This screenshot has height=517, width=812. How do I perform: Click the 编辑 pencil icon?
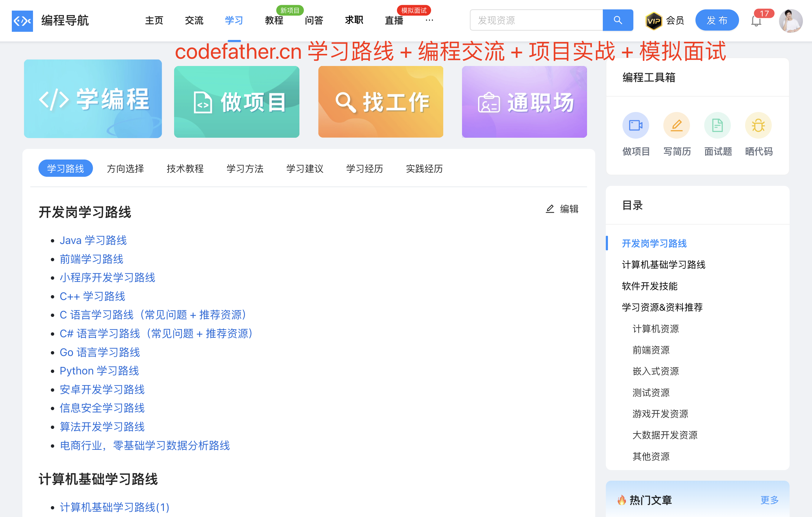550,209
